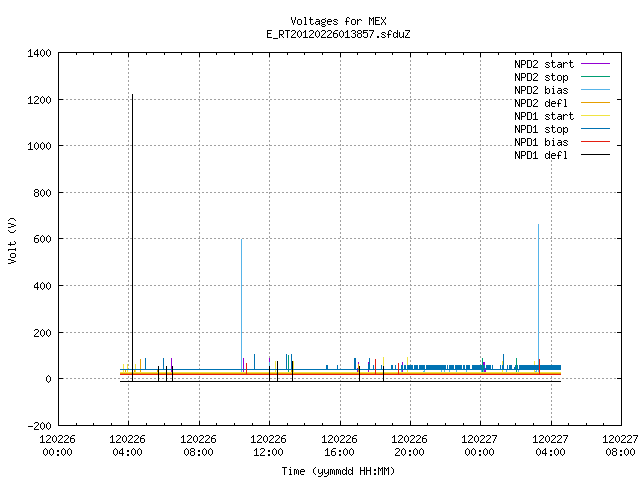This screenshot has height=480, width=640.
Task: Click the 800 y-axis tick label
Action: 42,193
